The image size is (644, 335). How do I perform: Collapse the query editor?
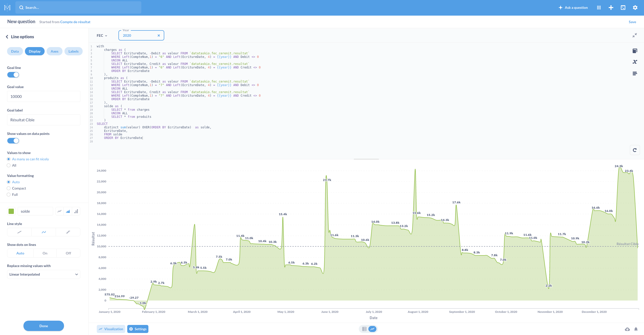[x=634, y=35]
